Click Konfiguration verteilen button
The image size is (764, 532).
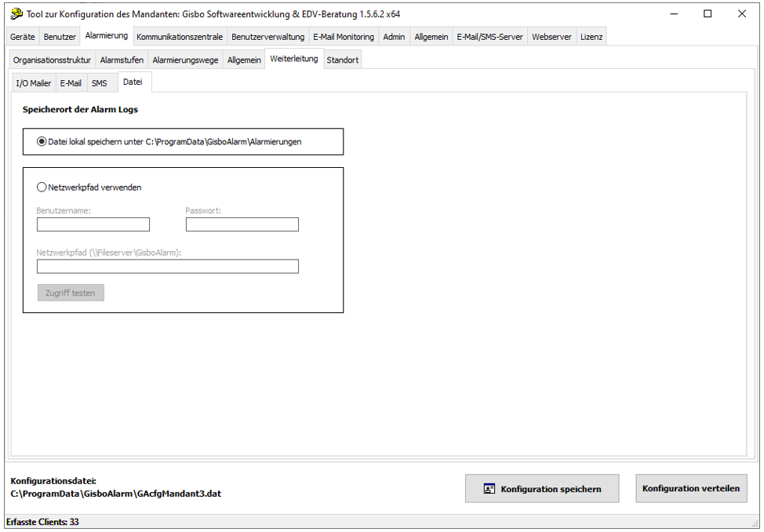691,488
